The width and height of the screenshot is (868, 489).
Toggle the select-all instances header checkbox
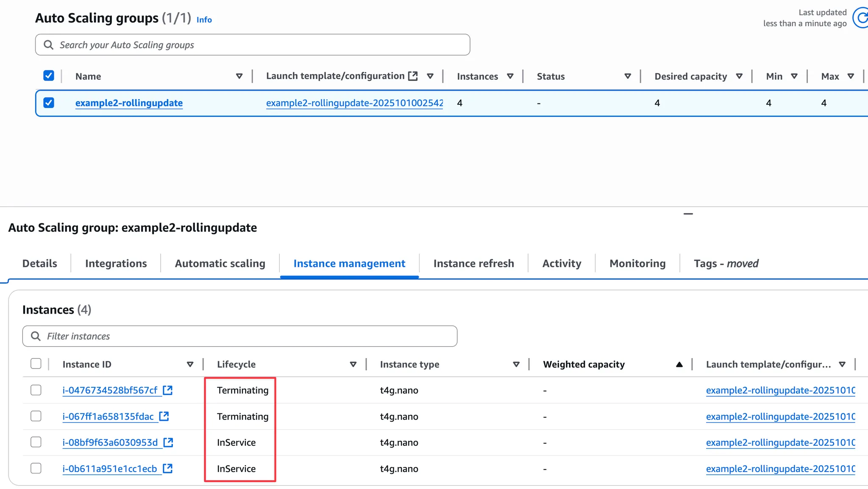pos(36,364)
